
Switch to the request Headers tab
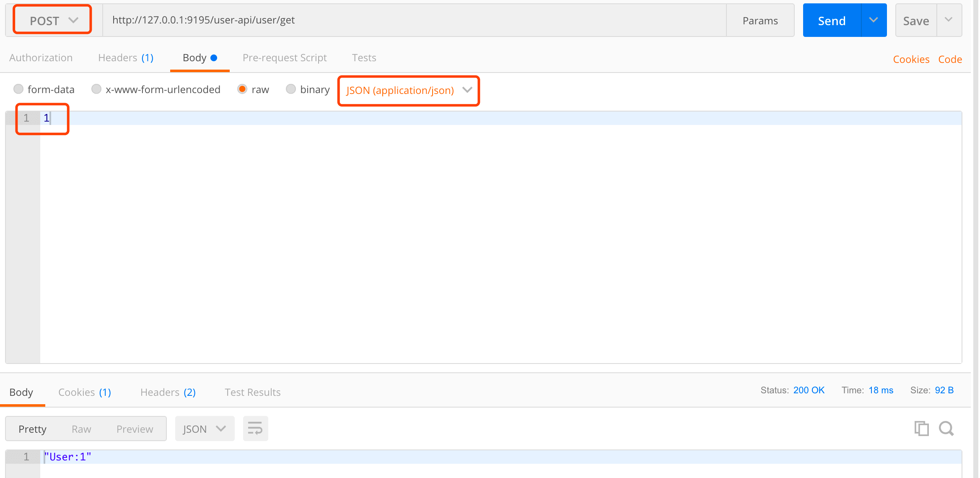tap(126, 58)
